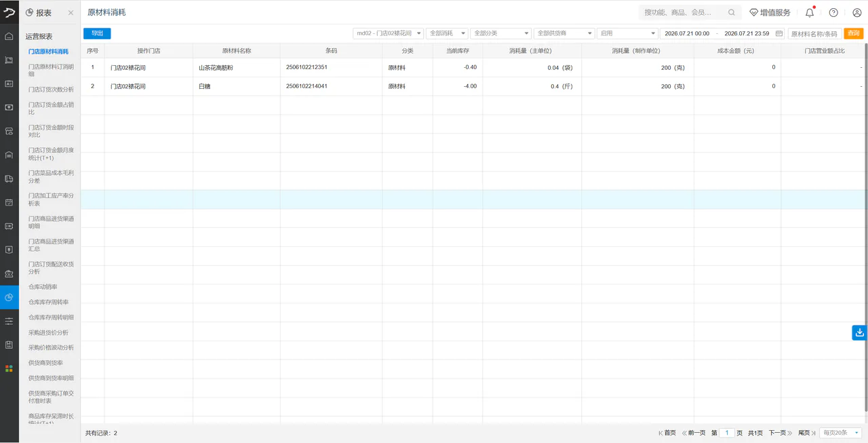Click the help question mark icon
This screenshot has height=443, width=868.
pyautogui.click(x=833, y=12)
